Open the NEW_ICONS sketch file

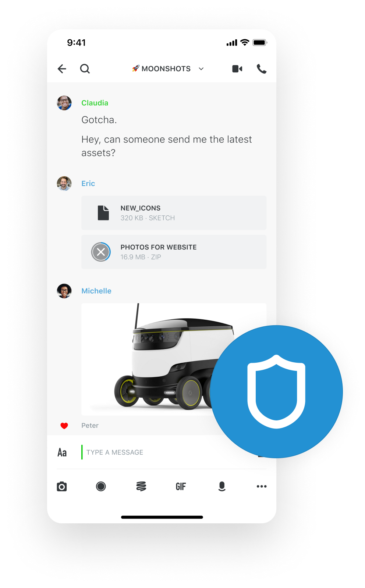click(x=174, y=213)
